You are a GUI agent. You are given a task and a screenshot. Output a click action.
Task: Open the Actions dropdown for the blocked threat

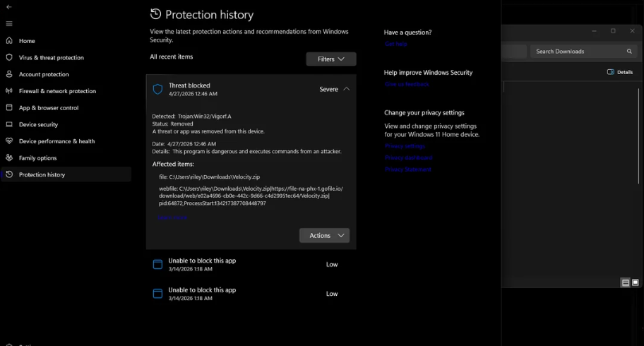pos(324,236)
